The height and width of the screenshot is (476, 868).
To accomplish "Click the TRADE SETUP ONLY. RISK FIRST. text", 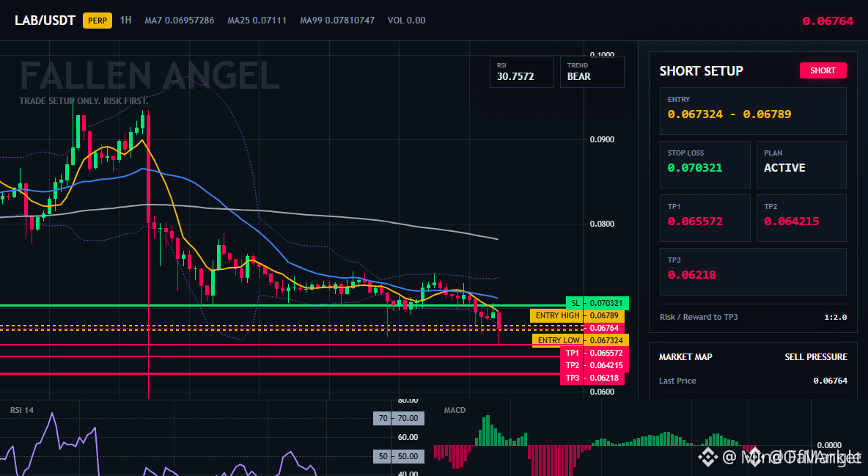I will [x=84, y=101].
